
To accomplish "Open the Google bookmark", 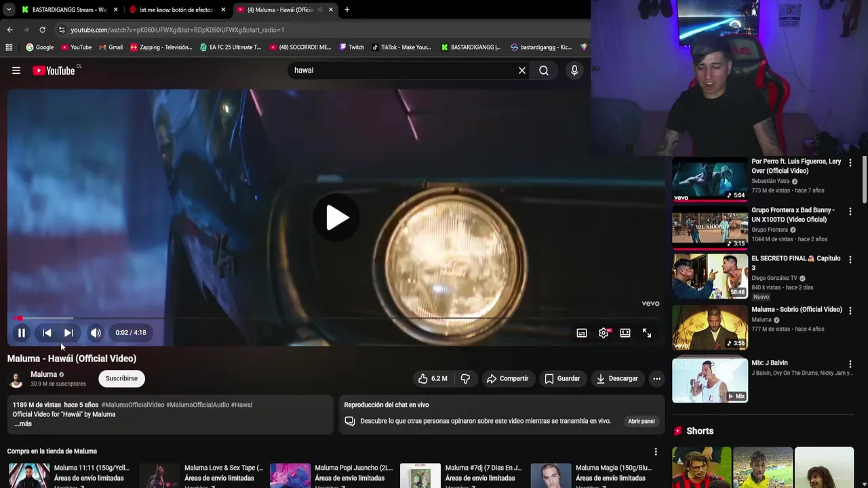I will [x=40, y=47].
